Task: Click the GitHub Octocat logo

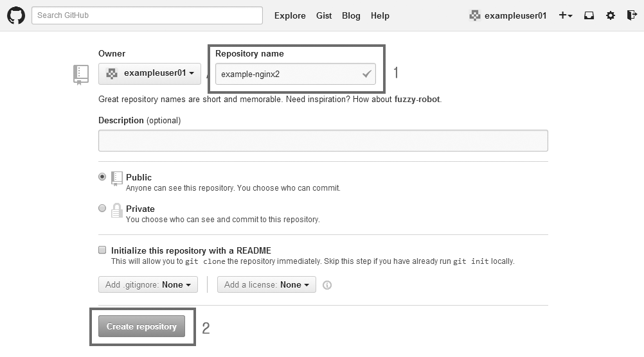Action: pyautogui.click(x=16, y=15)
